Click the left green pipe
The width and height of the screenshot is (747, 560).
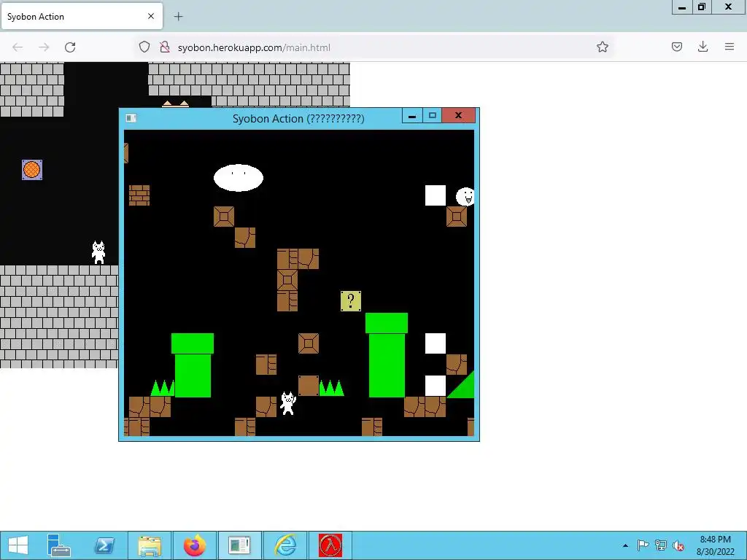coord(193,365)
